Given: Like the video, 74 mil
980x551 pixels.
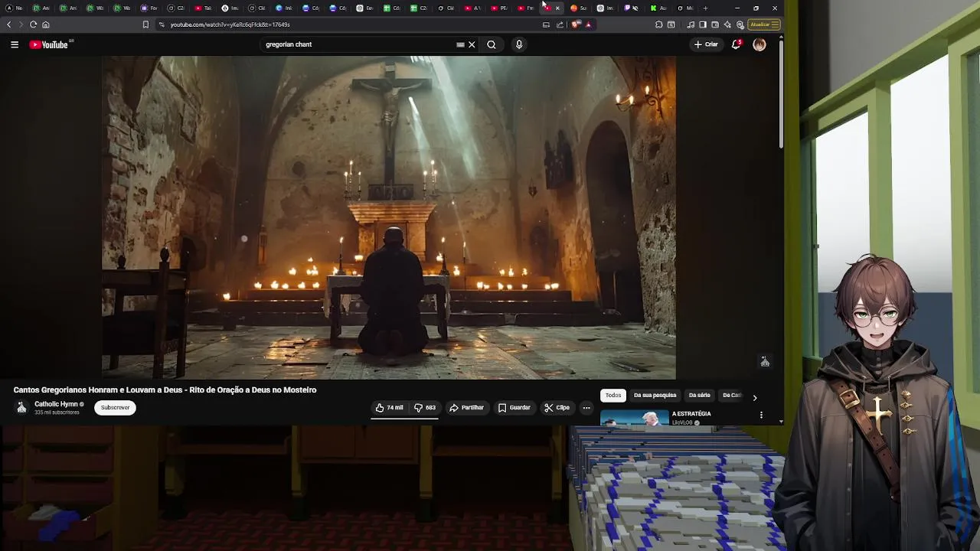Looking at the screenshot, I should (389, 408).
